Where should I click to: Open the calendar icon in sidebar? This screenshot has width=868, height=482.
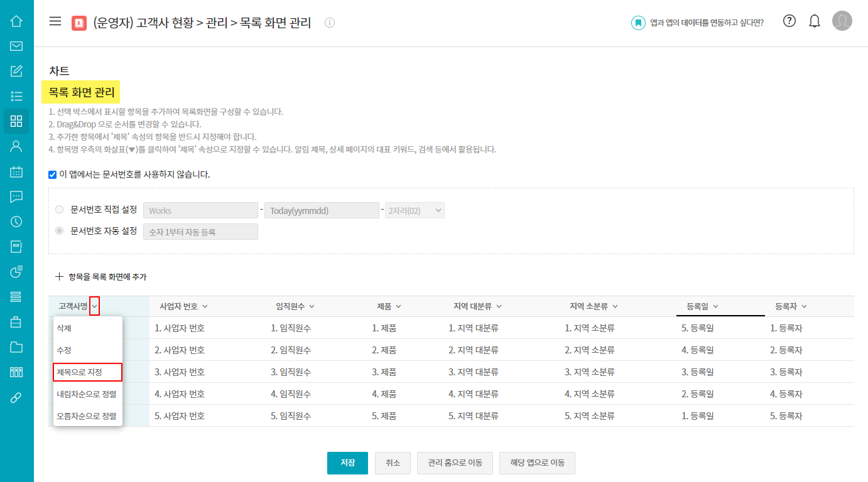coord(16,171)
